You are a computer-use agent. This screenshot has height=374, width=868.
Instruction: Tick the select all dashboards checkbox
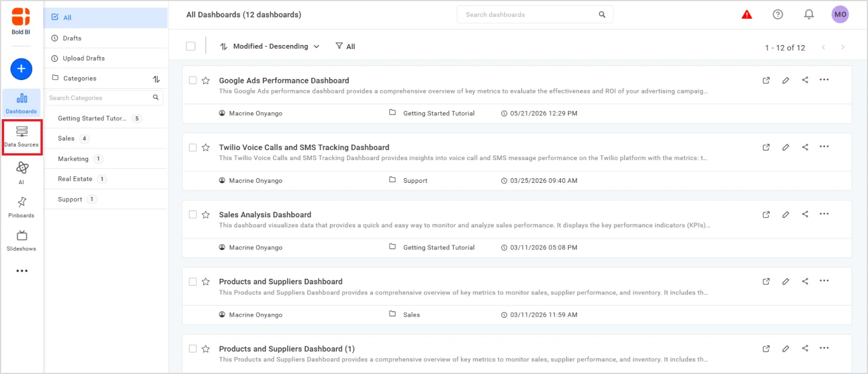(x=191, y=46)
